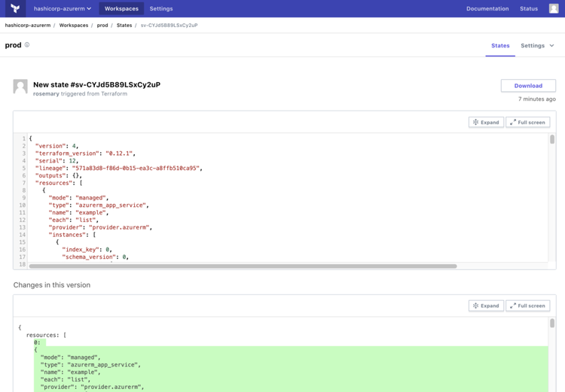Download the state file
This screenshot has width=565, height=392.
(x=528, y=86)
